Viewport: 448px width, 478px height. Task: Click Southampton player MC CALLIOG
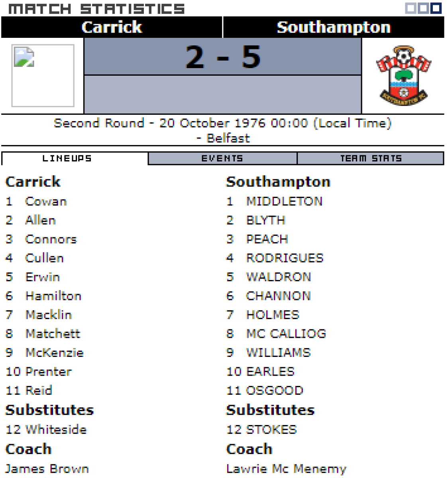286,334
